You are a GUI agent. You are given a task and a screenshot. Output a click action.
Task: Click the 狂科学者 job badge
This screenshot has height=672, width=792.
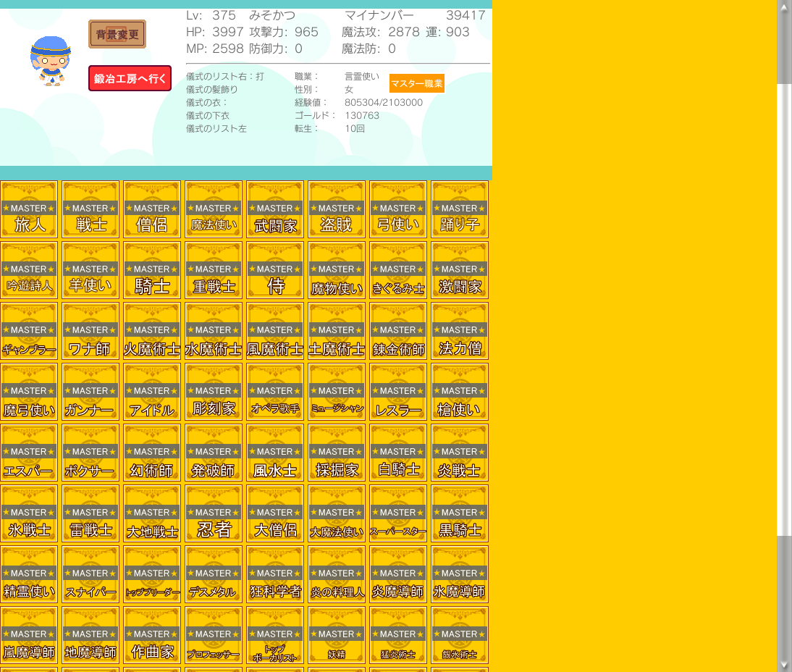pos(275,574)
